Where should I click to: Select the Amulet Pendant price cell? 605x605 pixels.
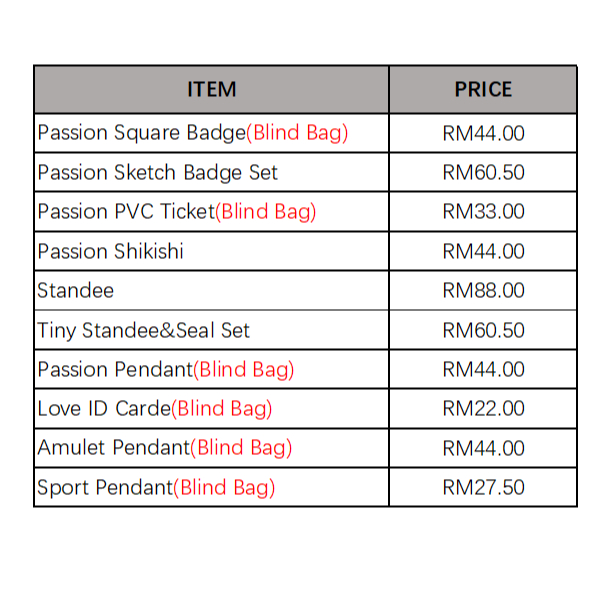tap(483, 448)
